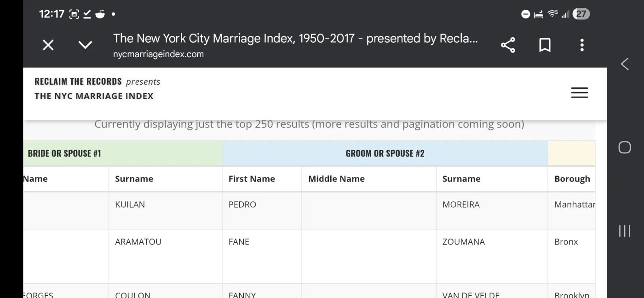Sort by Middle Name column header
The image size is (644, 298).
(x=336, y=179)
